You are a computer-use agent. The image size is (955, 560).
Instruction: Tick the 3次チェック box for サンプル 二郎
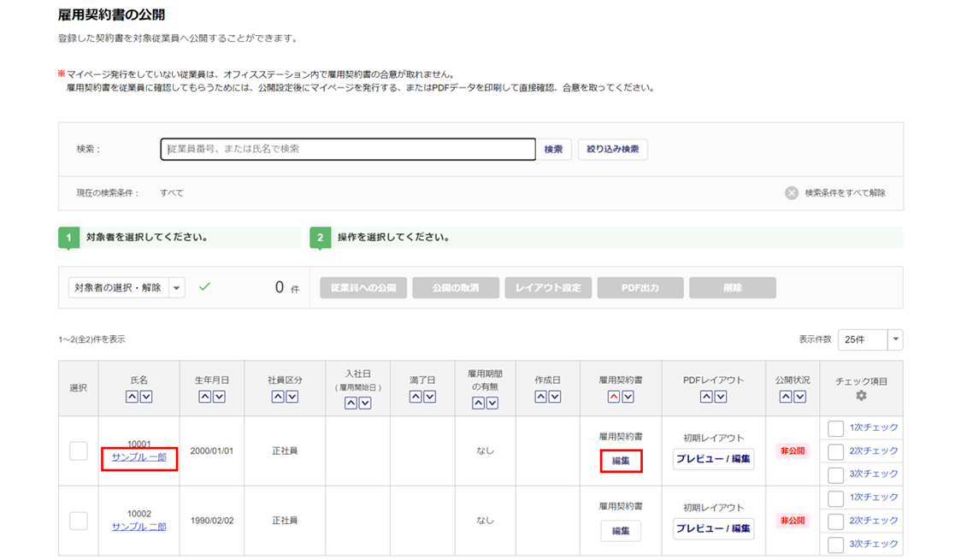(x=835, y=544)
